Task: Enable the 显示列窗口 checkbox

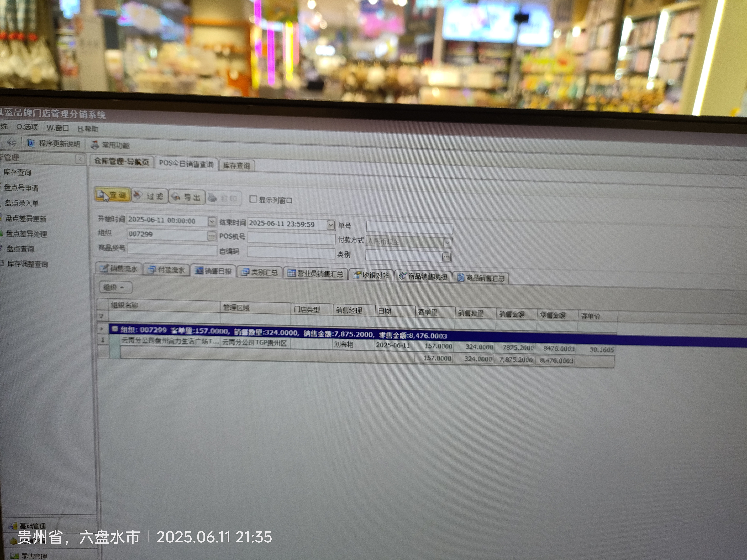Action: tap(253, 199)
